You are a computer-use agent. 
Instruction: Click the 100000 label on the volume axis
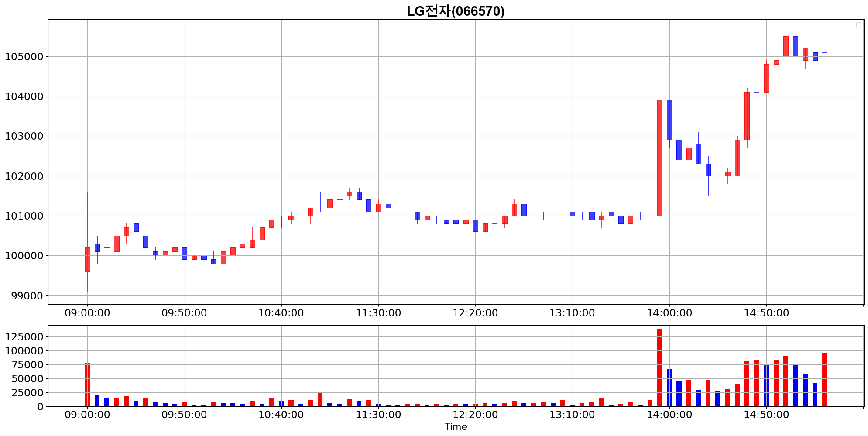point(24,351)
